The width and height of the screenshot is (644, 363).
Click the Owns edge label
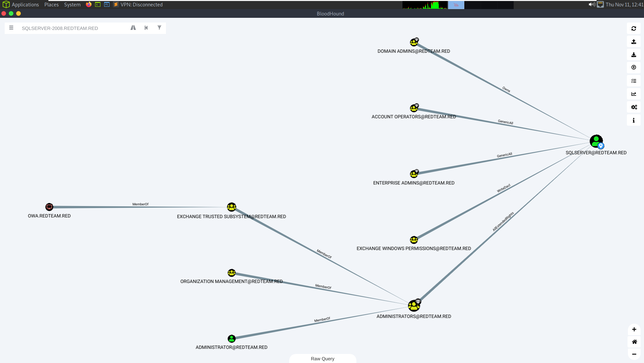coord(506,89)
